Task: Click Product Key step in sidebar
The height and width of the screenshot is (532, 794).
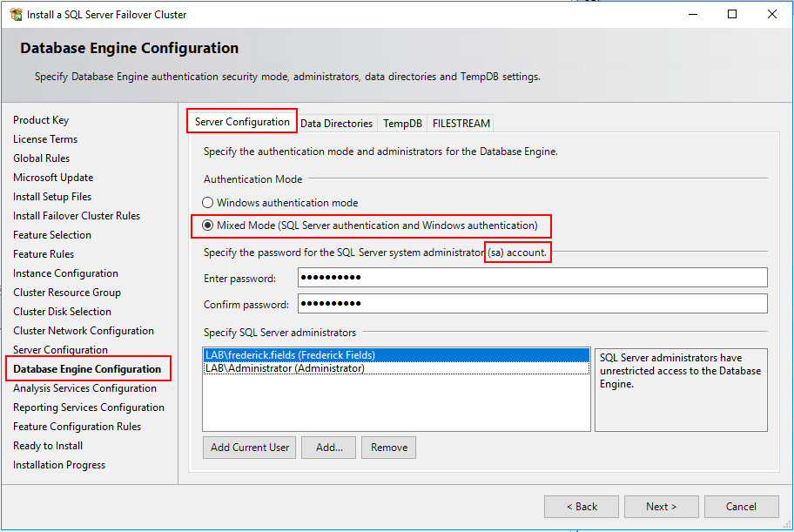Action: click(x=41, y=120)
